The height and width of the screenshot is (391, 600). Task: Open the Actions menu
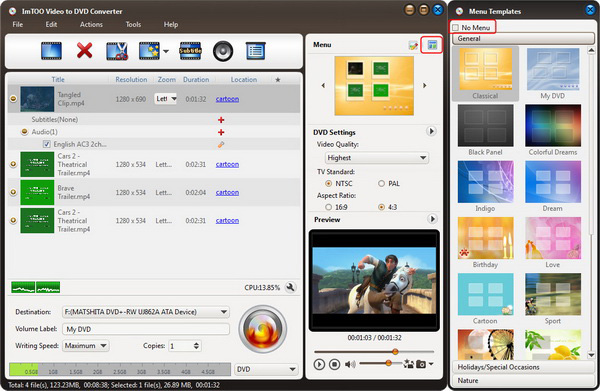pyautogui.click(x=91, y=24)
